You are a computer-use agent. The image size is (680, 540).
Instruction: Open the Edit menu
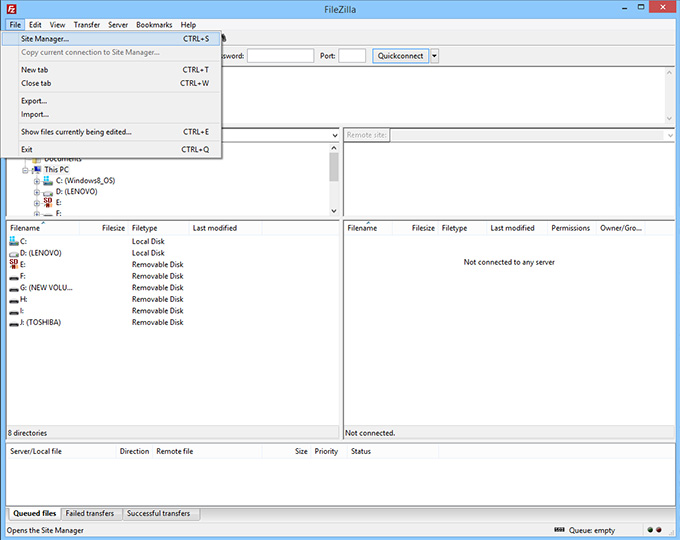coord(35,25)
